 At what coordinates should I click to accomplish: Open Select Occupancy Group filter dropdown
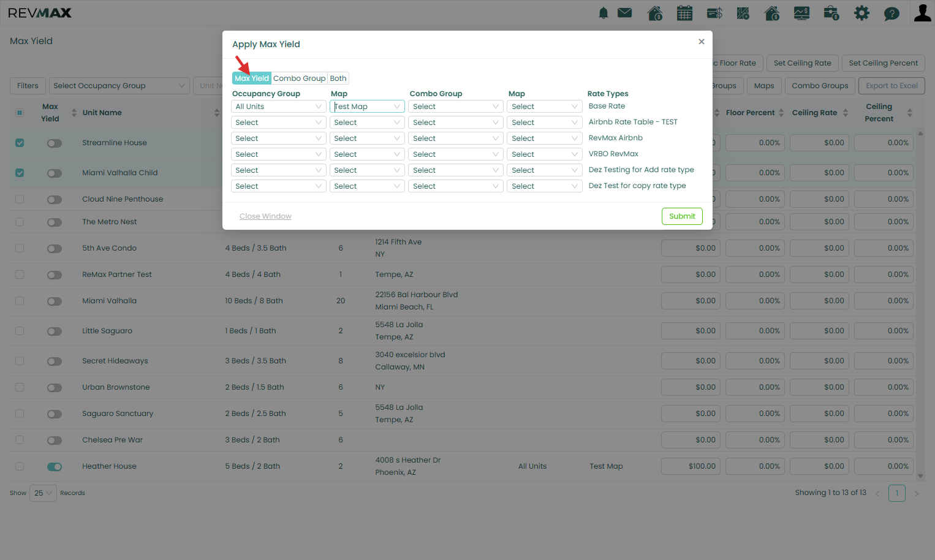tap(119, 86)
